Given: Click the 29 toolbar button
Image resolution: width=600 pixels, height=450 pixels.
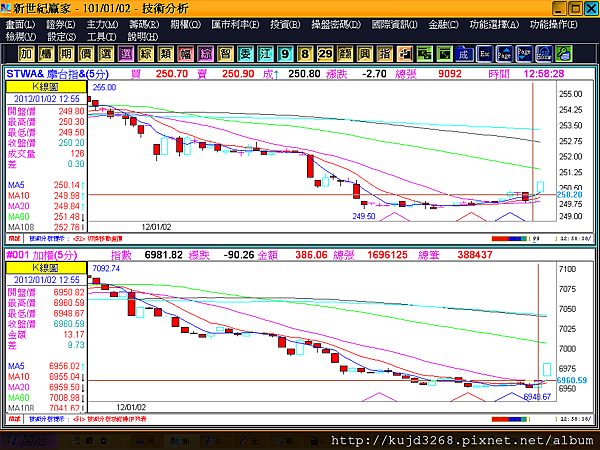Looking at the screenshot, I should [x=325, y=54].
